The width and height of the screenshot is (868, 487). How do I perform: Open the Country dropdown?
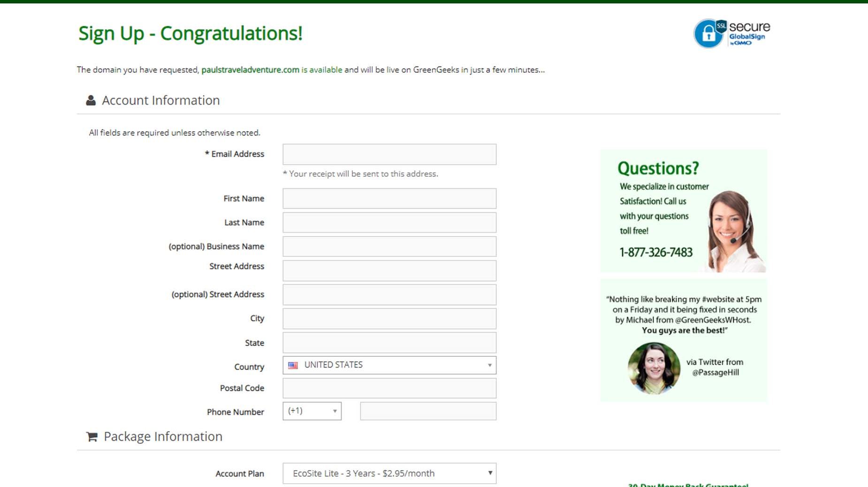point(389,365)
